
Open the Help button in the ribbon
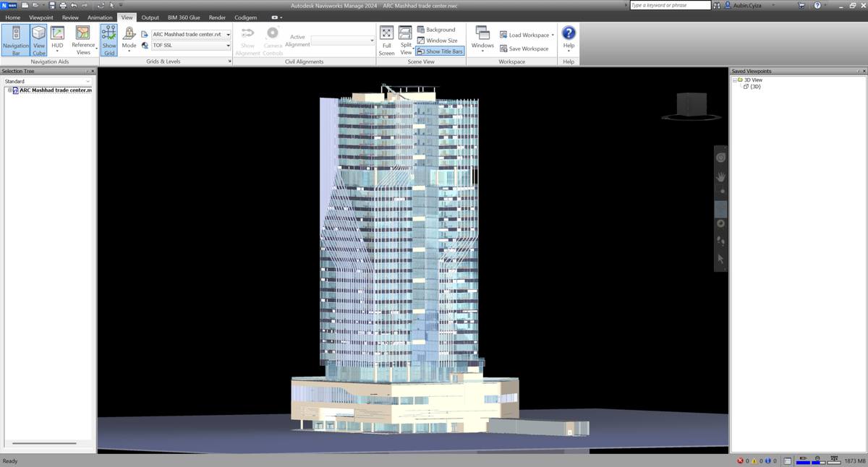pos(569,39)
